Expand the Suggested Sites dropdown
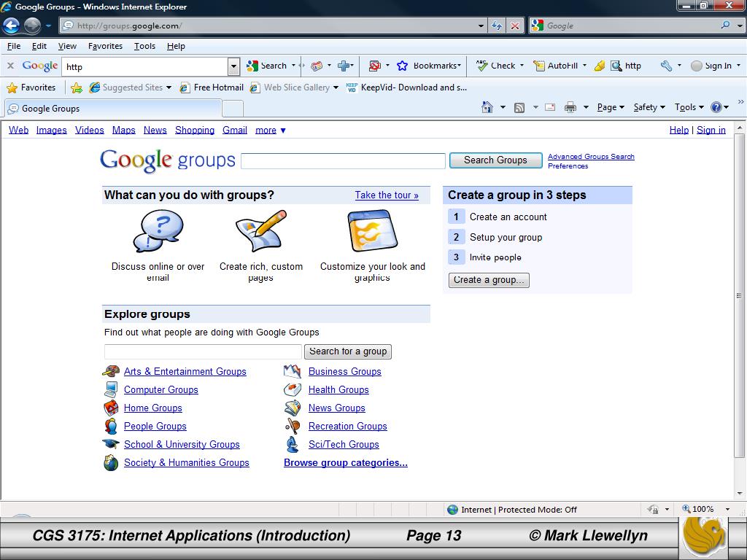 169,87
